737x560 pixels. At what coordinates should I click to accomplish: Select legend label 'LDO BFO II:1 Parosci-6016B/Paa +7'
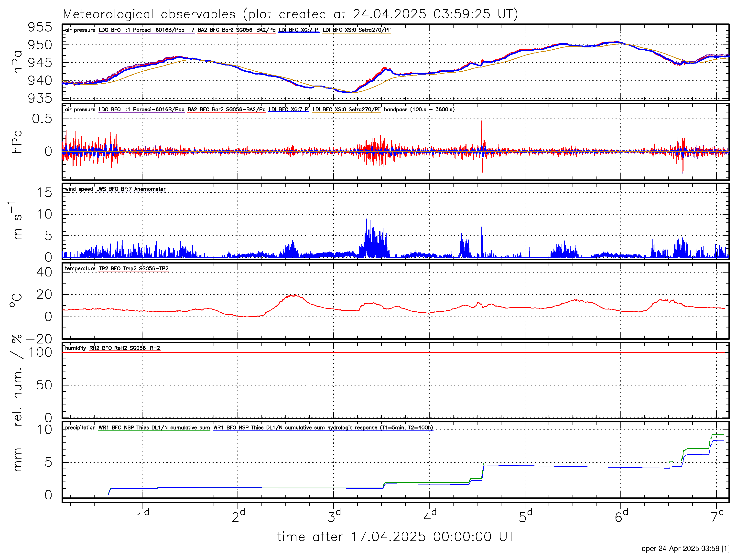click(x=147, y=30)
